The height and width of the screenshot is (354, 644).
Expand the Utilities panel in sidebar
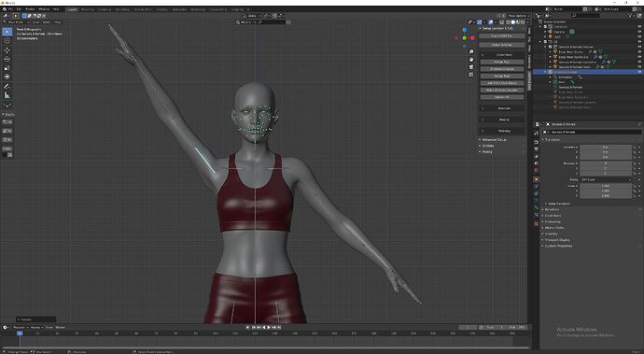487,146
